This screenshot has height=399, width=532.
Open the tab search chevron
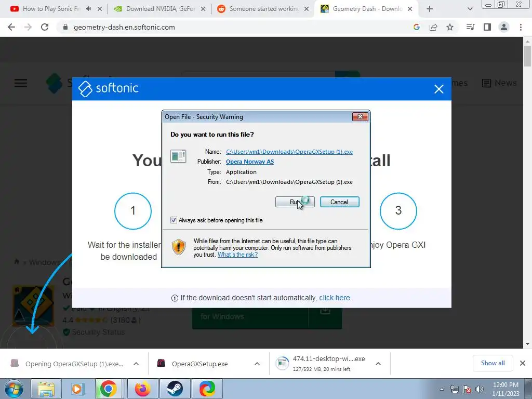470,9
